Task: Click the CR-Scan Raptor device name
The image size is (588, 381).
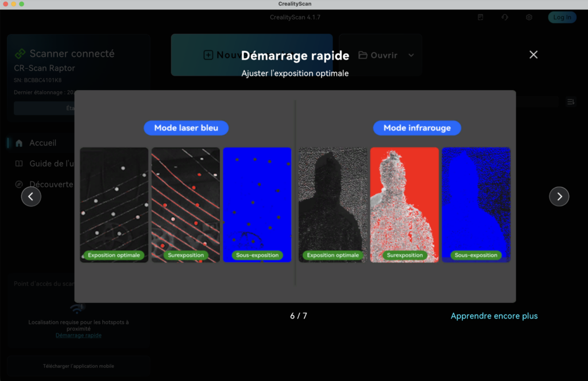Action: point(44,68)
